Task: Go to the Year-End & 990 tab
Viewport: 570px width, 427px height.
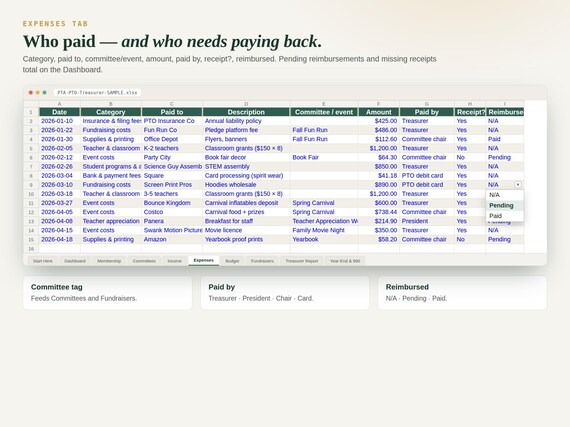Action: [345, 261]
